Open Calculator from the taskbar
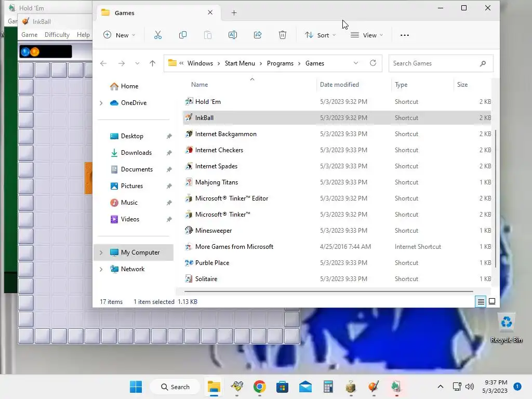 [x=328, y=387]
